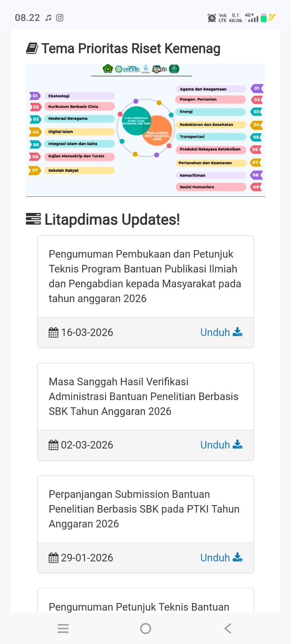
Task: Tap the battery indicator in status bar
Action: click(264, 18)
